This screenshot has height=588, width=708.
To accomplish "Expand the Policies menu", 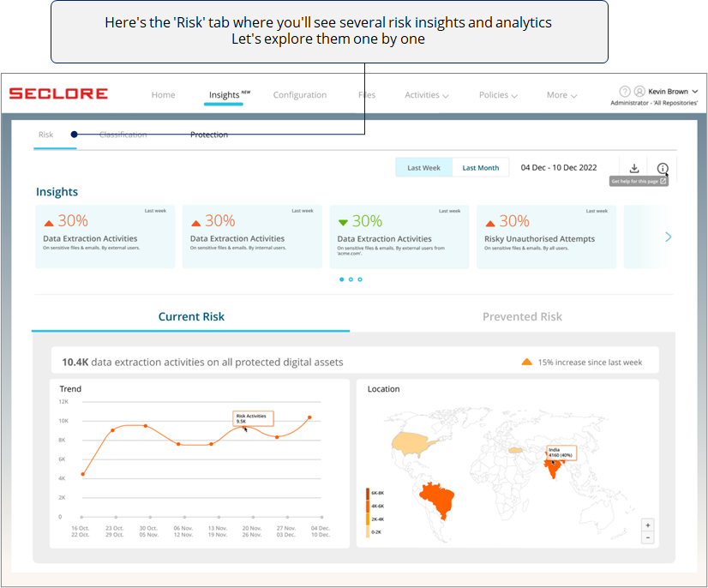I will click(x=498, y=95).
